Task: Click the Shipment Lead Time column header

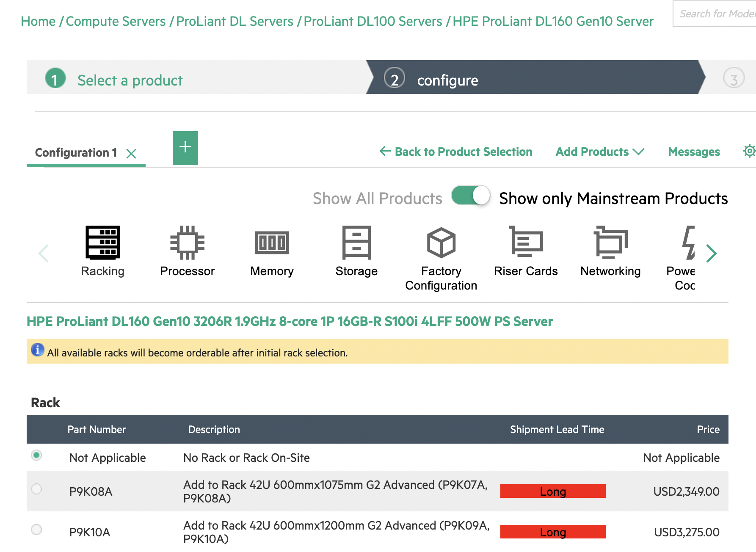Action: tap(557, 429)
